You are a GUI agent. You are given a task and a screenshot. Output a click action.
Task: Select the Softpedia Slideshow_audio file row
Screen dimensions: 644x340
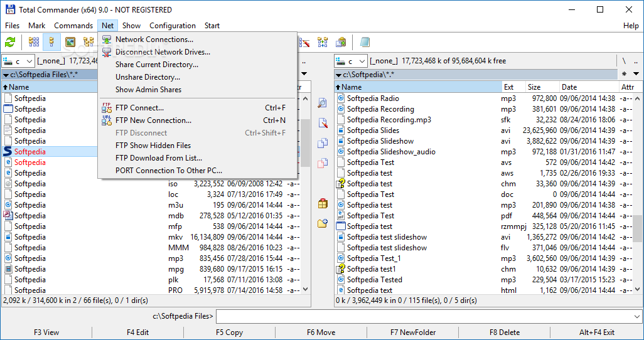click(484, 152)
